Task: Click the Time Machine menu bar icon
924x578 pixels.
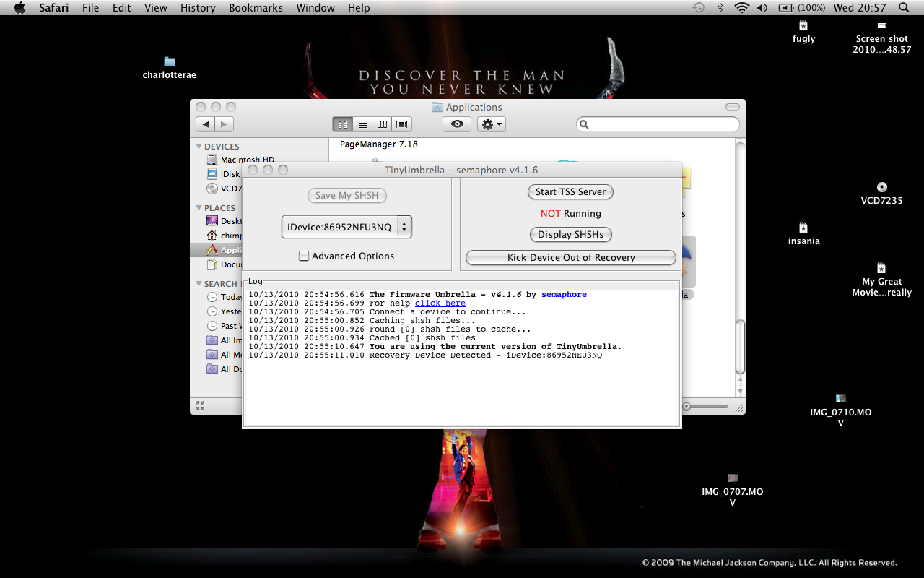Action: coord(698,8)
